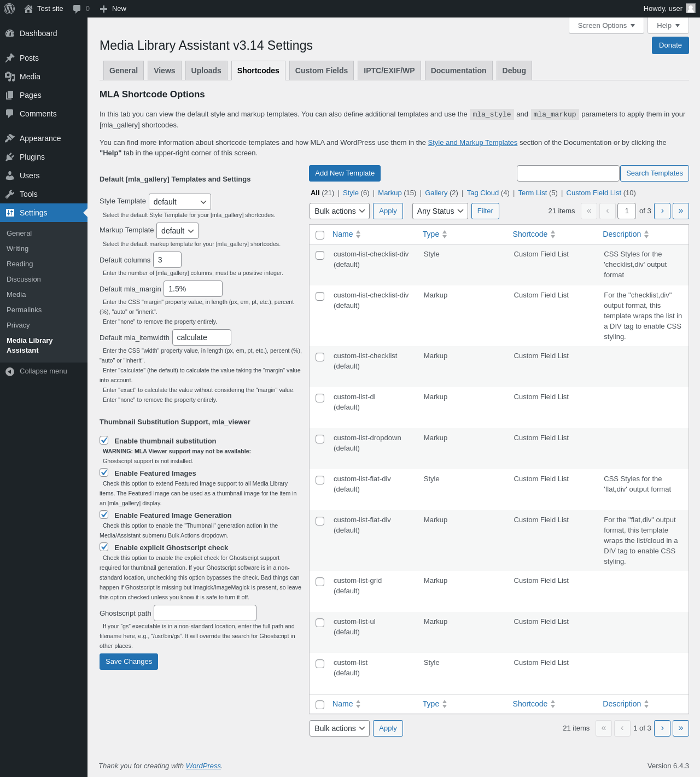Click the Default mla_itemwidth input field

coord(202,337)
